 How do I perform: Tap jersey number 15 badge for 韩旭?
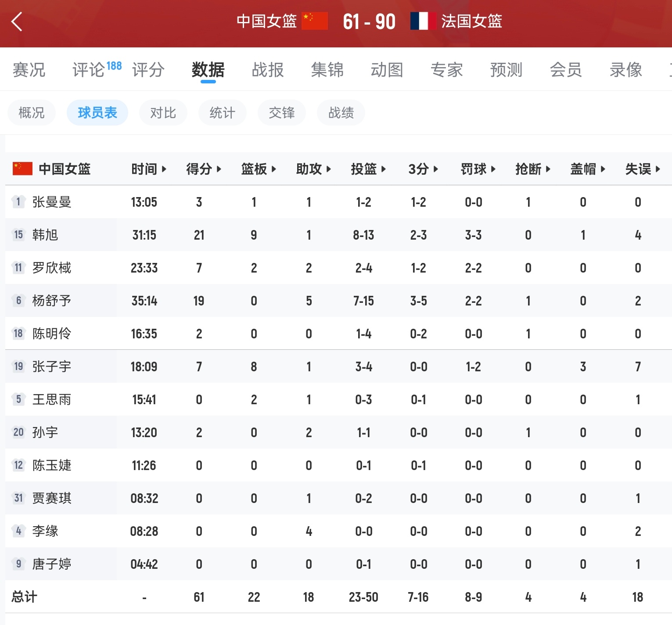18,235
